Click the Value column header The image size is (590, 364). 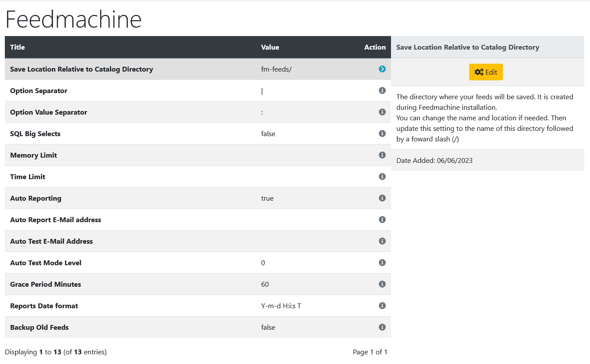[270, 47]
